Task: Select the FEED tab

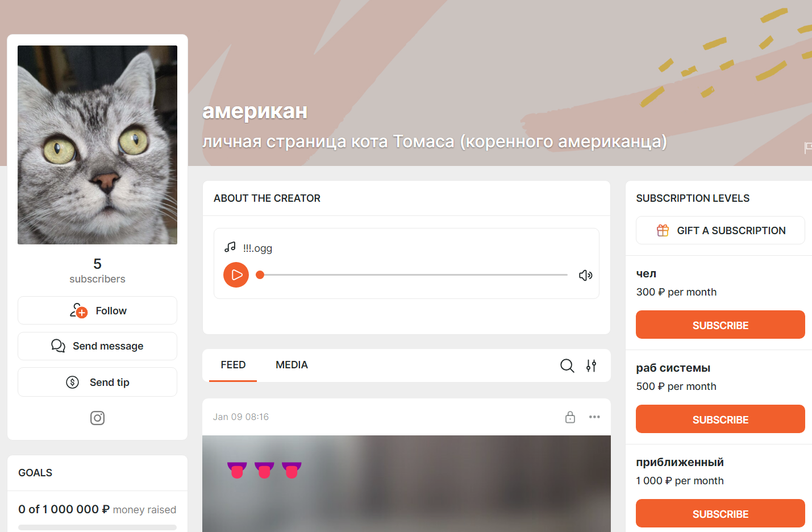Action: [x=233, y=365]
